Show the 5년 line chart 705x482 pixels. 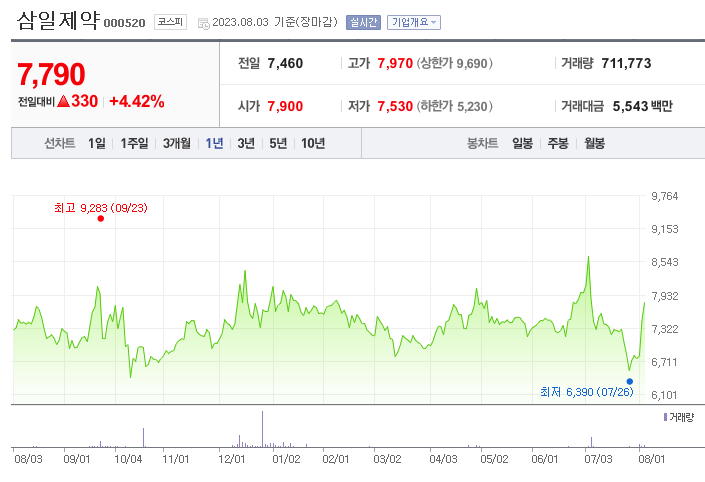(278, 143)
